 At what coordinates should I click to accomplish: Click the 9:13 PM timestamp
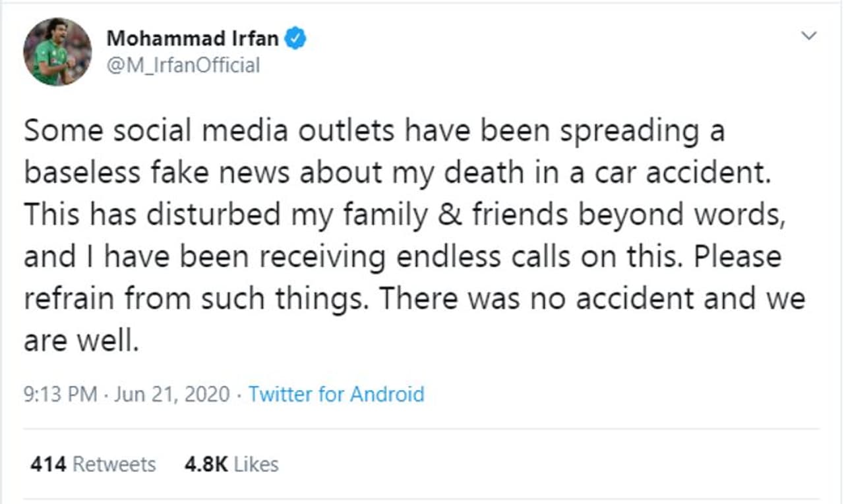pos(61,395)
